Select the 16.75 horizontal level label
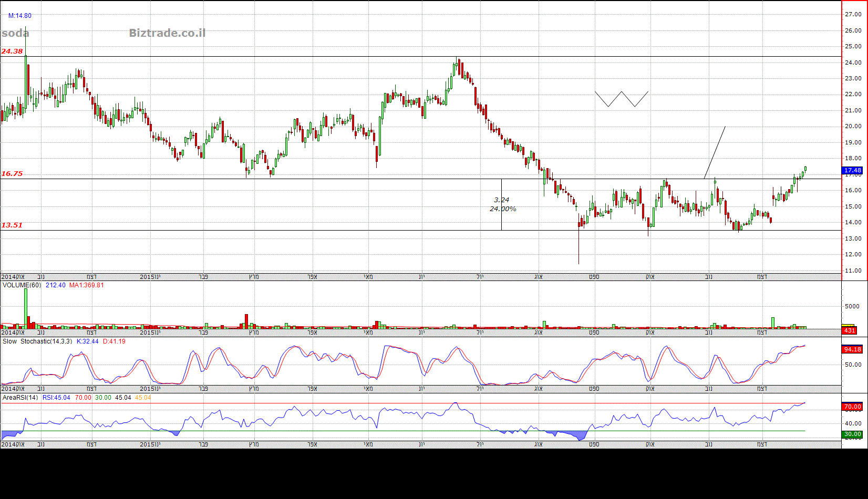The image size is (868, 499). tap(12, 174)
